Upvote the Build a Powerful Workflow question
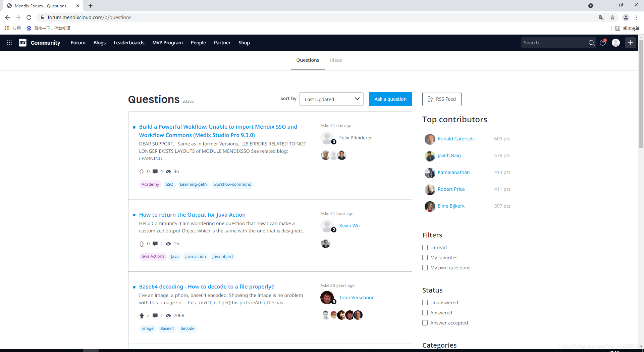The image size is (644, 352). [x=142, y=172]
